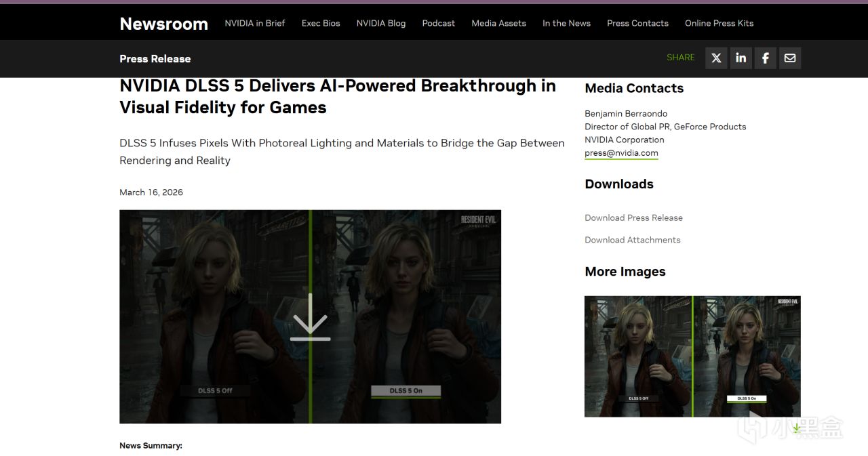Click the SHARE label
Image resolution: width=868 pixels, height=456 pixels.
pos(681,58)
